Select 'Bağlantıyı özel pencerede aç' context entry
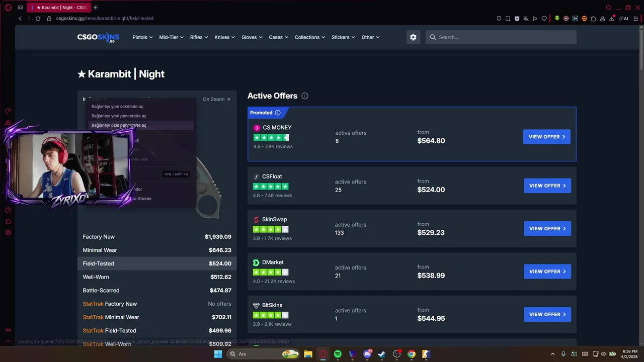This screenshot has height=362, width=644. (141, 125)
